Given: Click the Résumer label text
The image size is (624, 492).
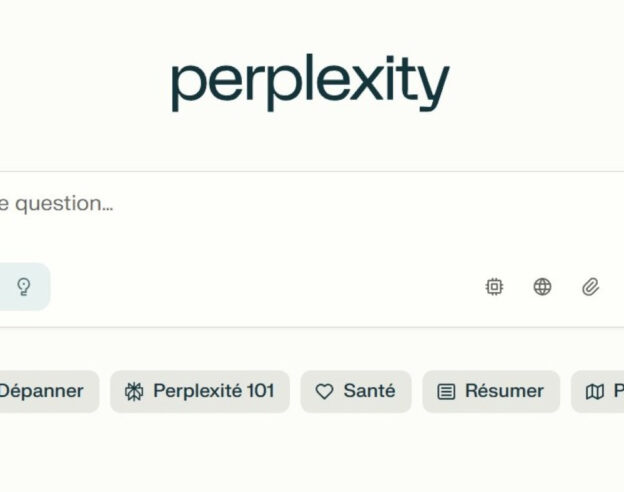Looking at the screenshot, I should click(x=504, y=390).
